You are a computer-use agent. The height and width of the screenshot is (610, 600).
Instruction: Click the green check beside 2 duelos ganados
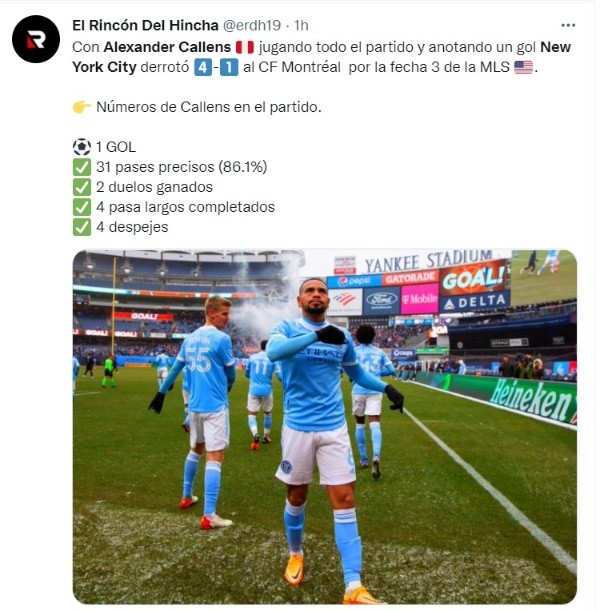pyautogui.click(x=82, y=187)
